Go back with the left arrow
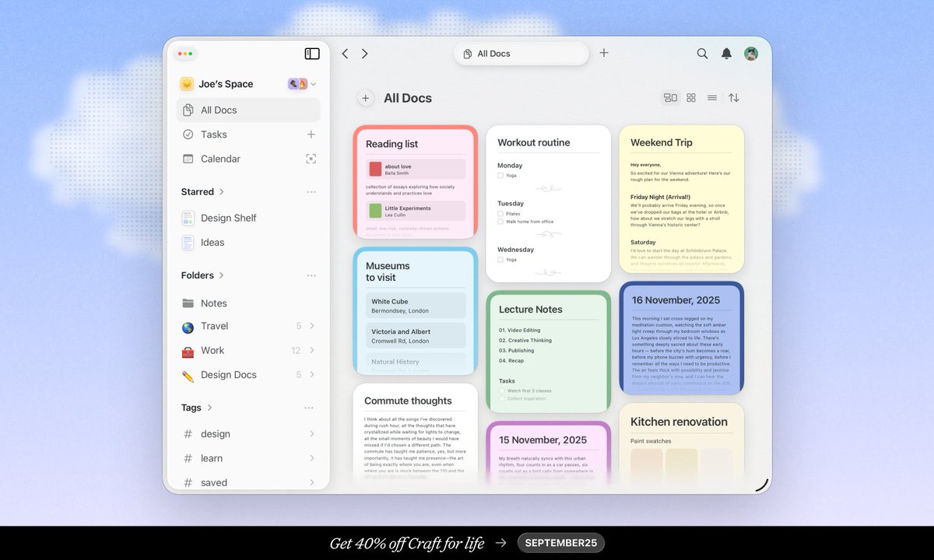Screen dimensions: 934x560 point(345,54)
